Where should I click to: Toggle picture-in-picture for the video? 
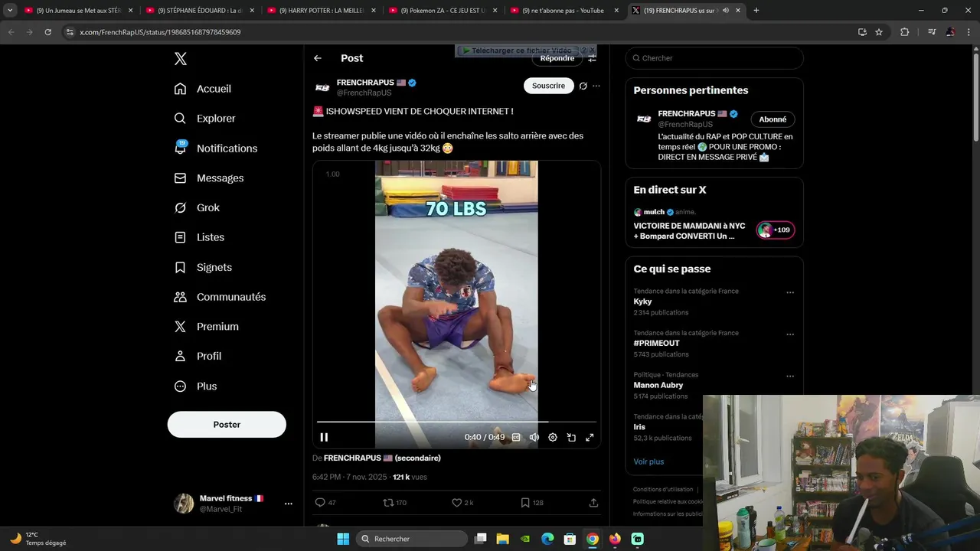point(571,437)
